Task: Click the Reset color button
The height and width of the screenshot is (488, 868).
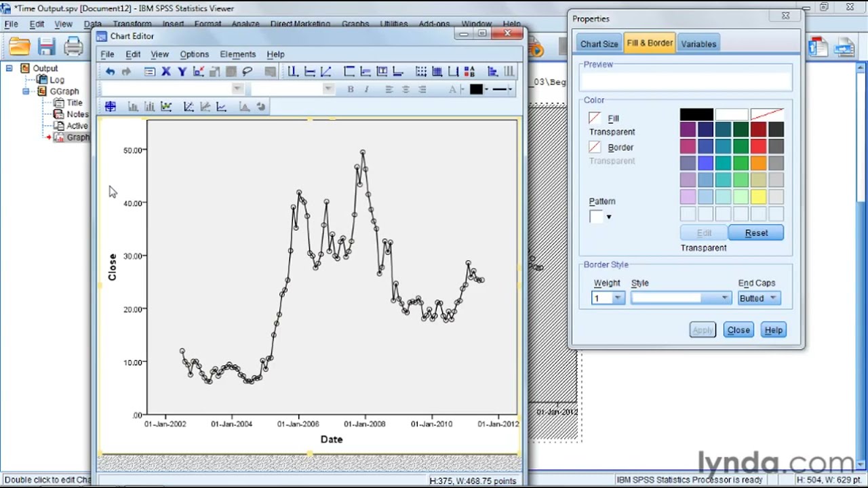Action: pos(756,233)
